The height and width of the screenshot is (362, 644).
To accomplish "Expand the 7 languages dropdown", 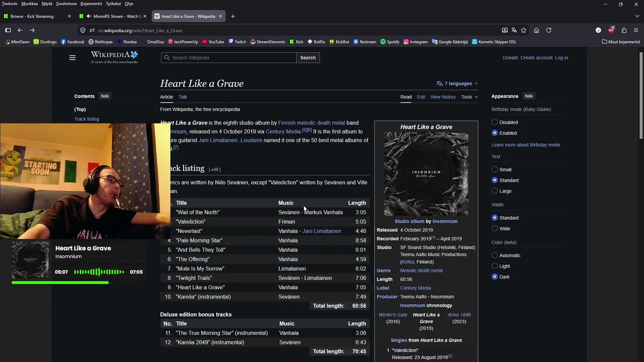I will coord(457,83).
